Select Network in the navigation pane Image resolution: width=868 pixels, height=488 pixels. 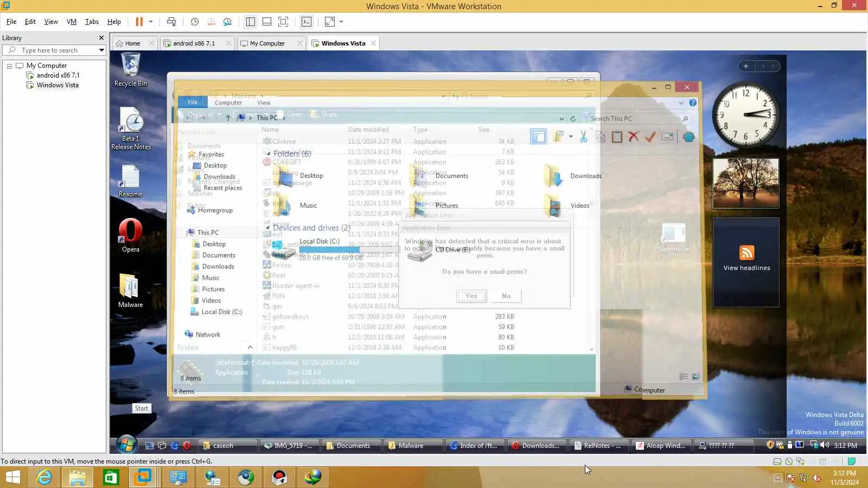(203, 335)
